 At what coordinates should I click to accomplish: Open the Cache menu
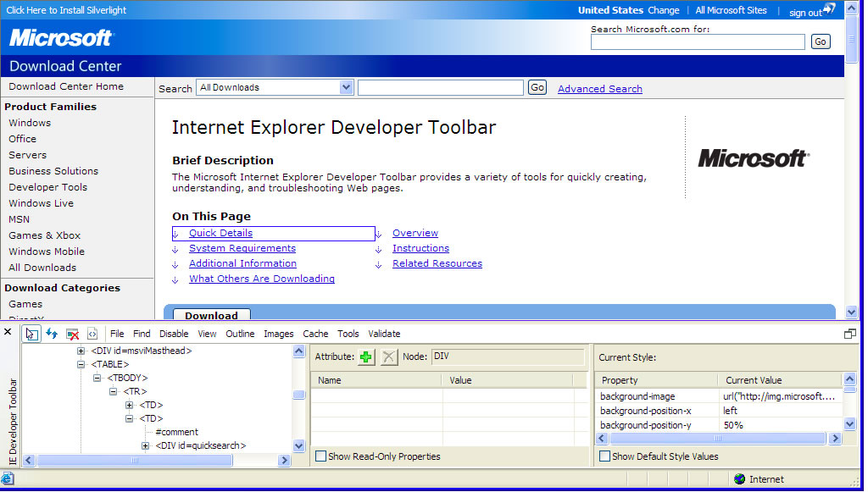[x=315, y=334]
